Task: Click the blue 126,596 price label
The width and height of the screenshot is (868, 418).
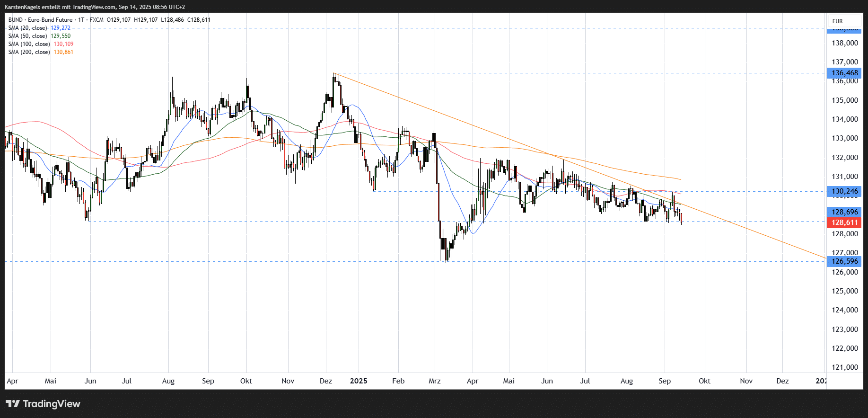Action: tap(844, 261)
